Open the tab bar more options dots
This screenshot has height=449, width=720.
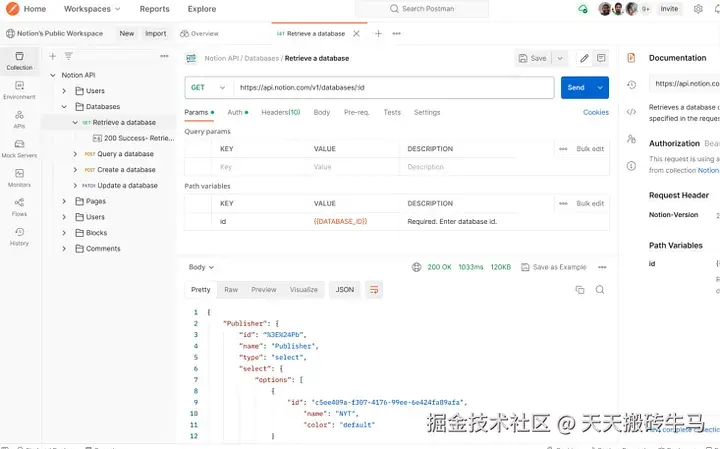click(x=397, y=34)
